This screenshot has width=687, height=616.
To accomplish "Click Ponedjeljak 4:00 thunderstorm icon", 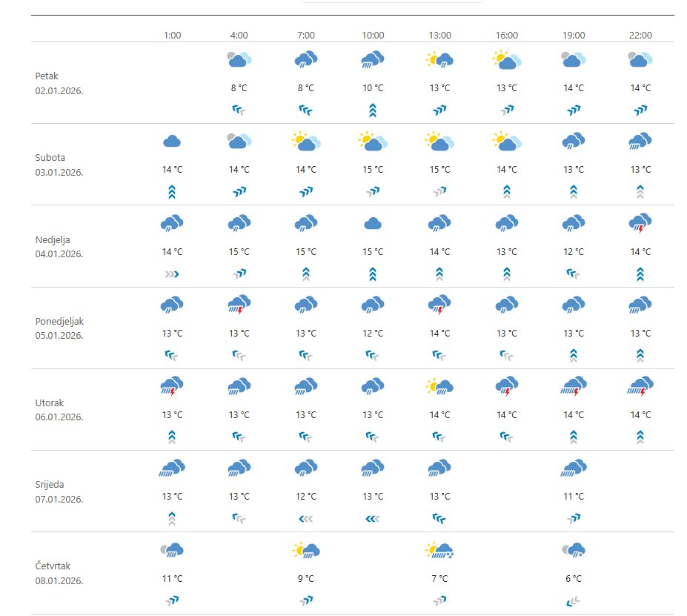I will [239, 305].
